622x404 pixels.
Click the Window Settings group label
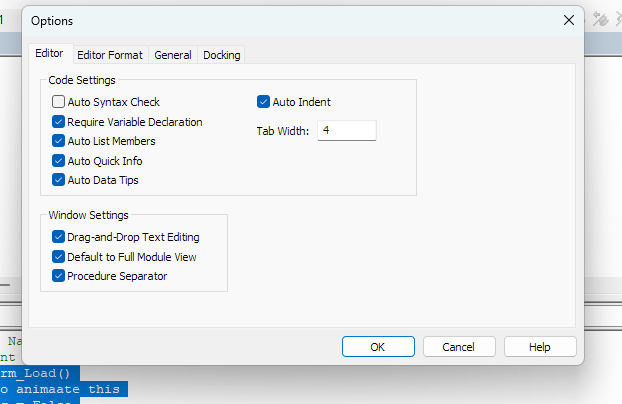click(x=88, y=215)
